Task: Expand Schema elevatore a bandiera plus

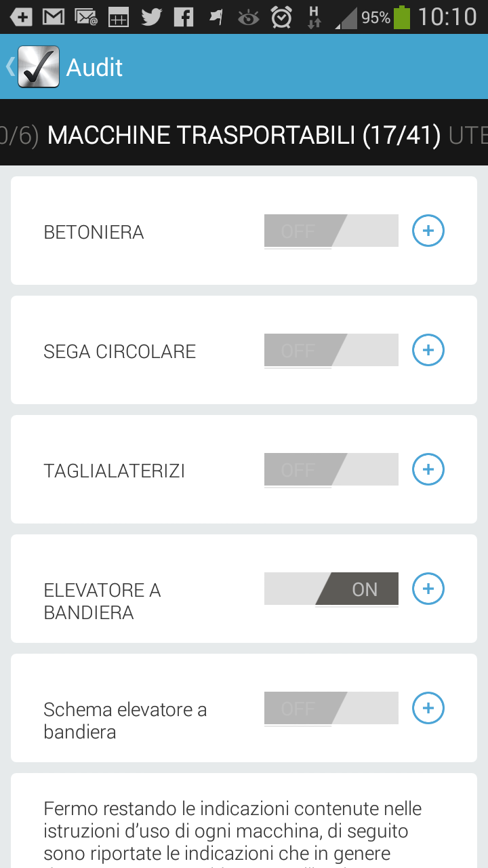Action: tap(428, 709)
